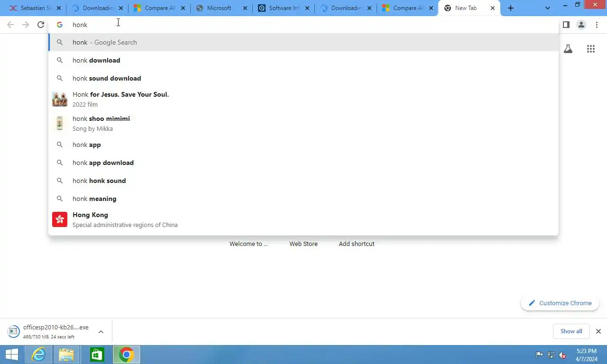
Task: Open the Chrome Labs flask icon
Action: (x=568, y=49)
